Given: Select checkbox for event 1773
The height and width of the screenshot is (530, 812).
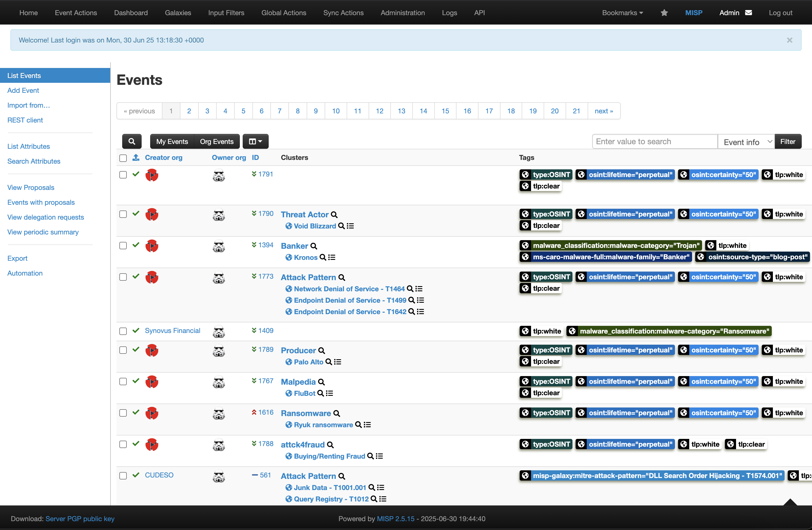Looking at the screenshot, I should pyautogui.click(x=123, y=277).
